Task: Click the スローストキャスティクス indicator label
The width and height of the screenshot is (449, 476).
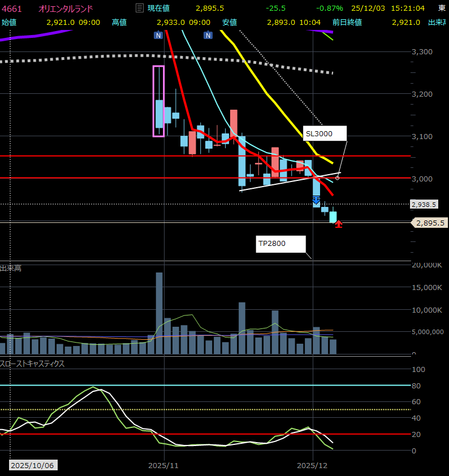Action: pyautogui.click(x=32, y=364)
